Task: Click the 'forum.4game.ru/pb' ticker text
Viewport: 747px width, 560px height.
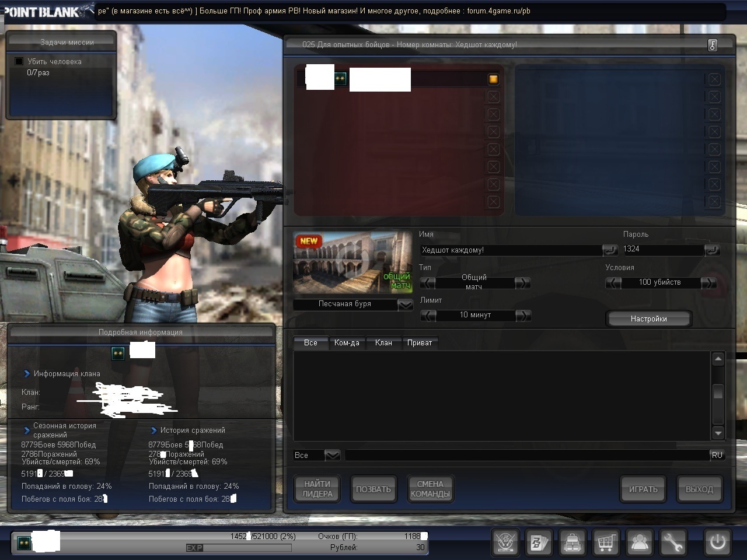Action: click(x=499, y=11)
